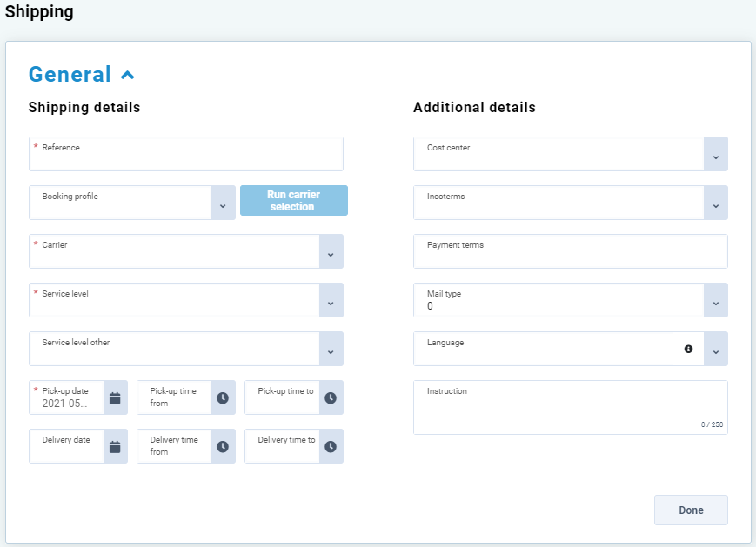Open the Delivery date calendar icon
This screenshot has height=547, width=756.
[x=115, y=446]
